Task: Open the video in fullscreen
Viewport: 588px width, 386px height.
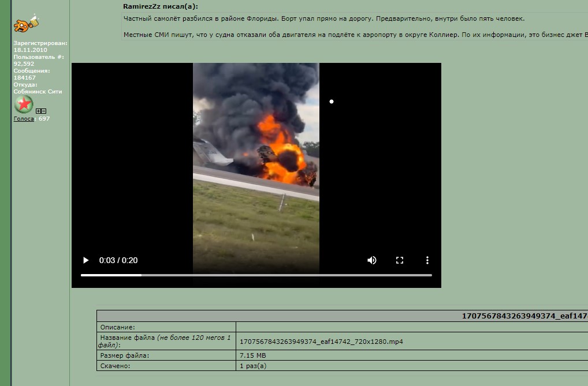Action: pos(400,260)
